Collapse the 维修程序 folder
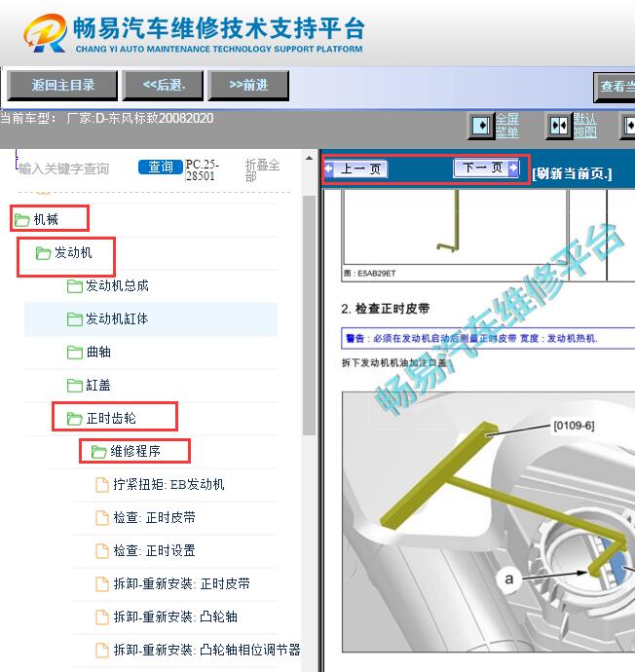This screenshot has height=672, width=635. point(135,451)
